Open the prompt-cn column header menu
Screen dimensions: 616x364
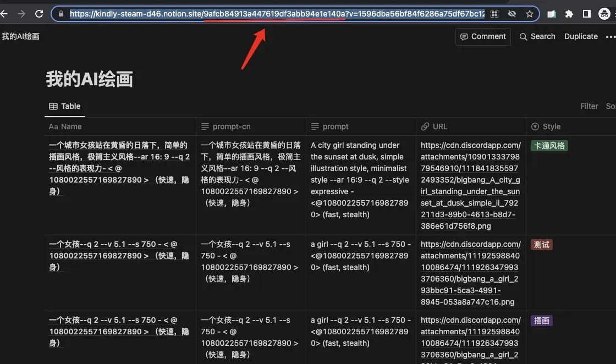(x=232, y=126)
